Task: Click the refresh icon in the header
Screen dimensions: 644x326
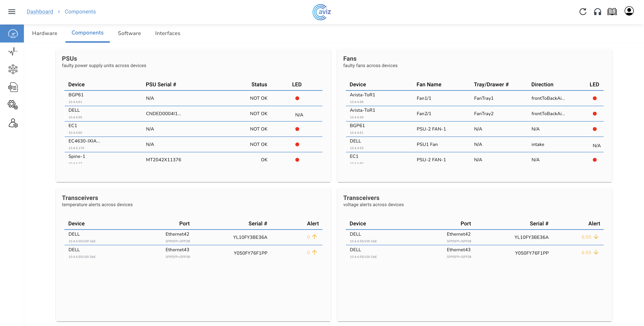Action: pos(583,12)
